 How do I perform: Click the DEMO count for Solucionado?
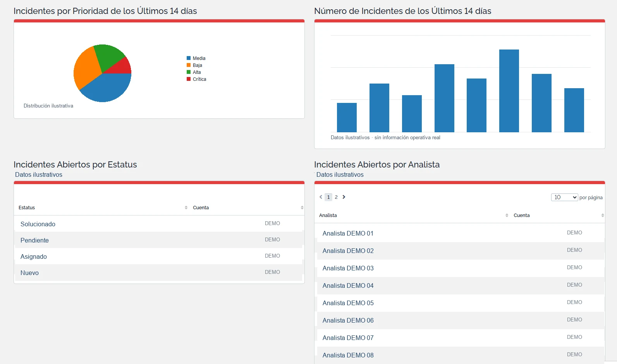pos(272,223)
